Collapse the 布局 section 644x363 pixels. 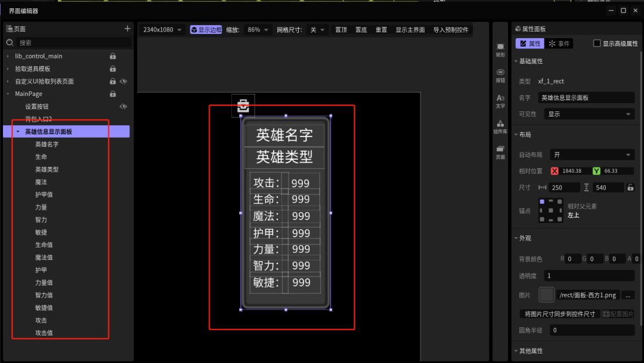(516, 135)
